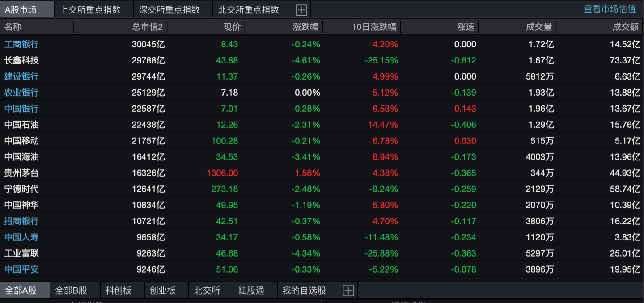Add a new board tab with bottom plus icon
644x303 pixels.
coord(348,291)
